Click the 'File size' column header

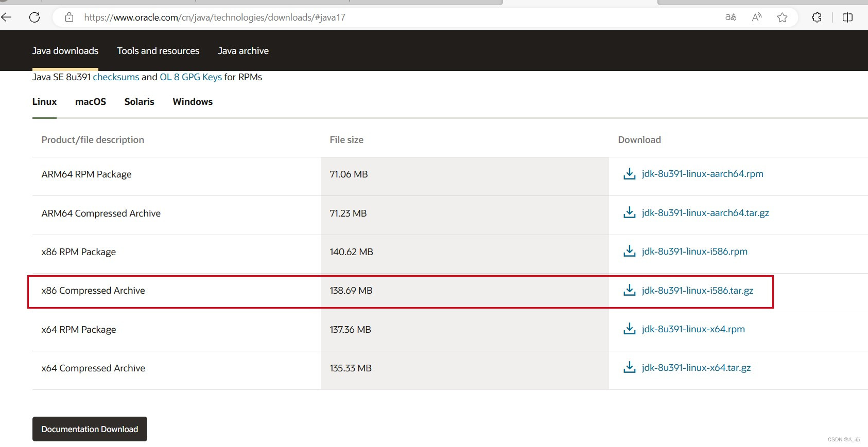tap(346, 140)
